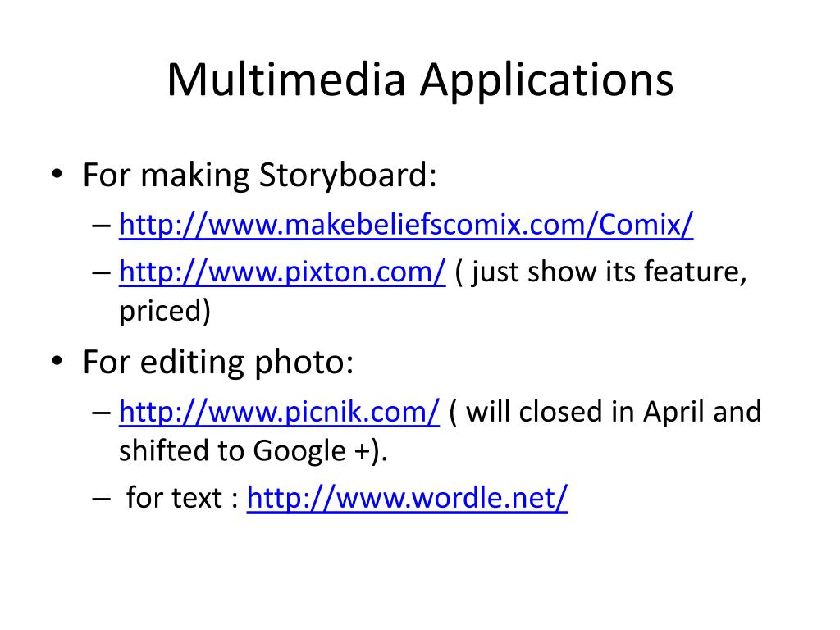Click the bullet dot before 'For editing photo'
This screenshot has width=840, height=630.
[x=57, y=362]
